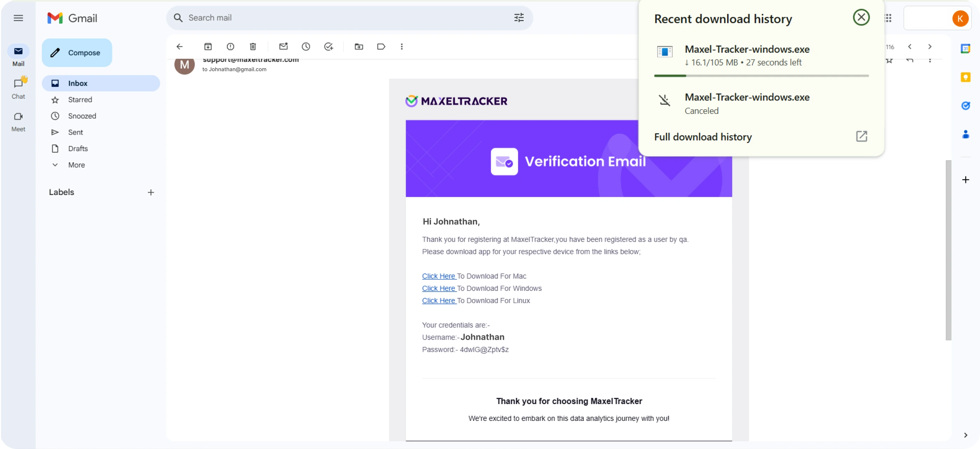Open the Drafts folder

tap(101, 149)
